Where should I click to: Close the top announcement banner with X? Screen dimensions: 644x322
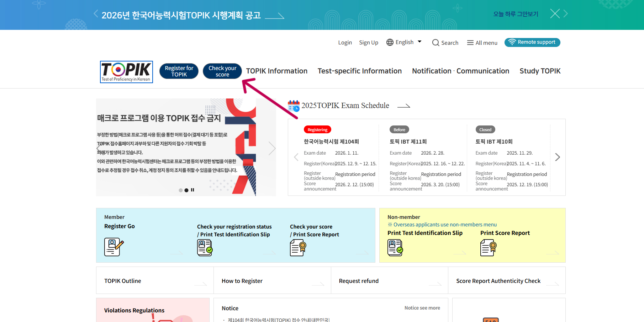[x=555, y=14]
